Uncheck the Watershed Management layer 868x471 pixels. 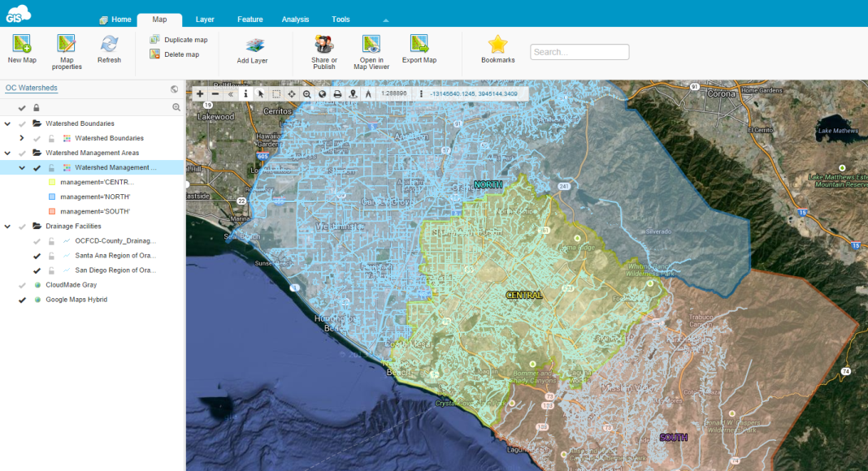click(x=37, y=168)
